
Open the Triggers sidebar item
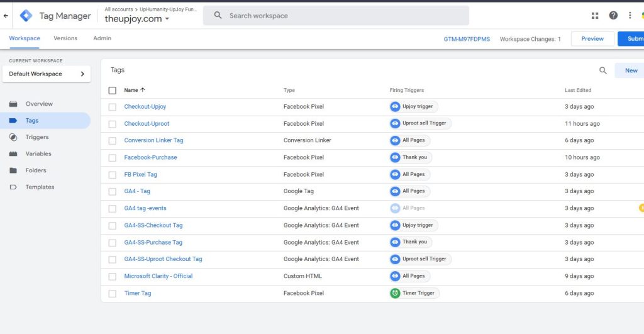pos(36,137)
